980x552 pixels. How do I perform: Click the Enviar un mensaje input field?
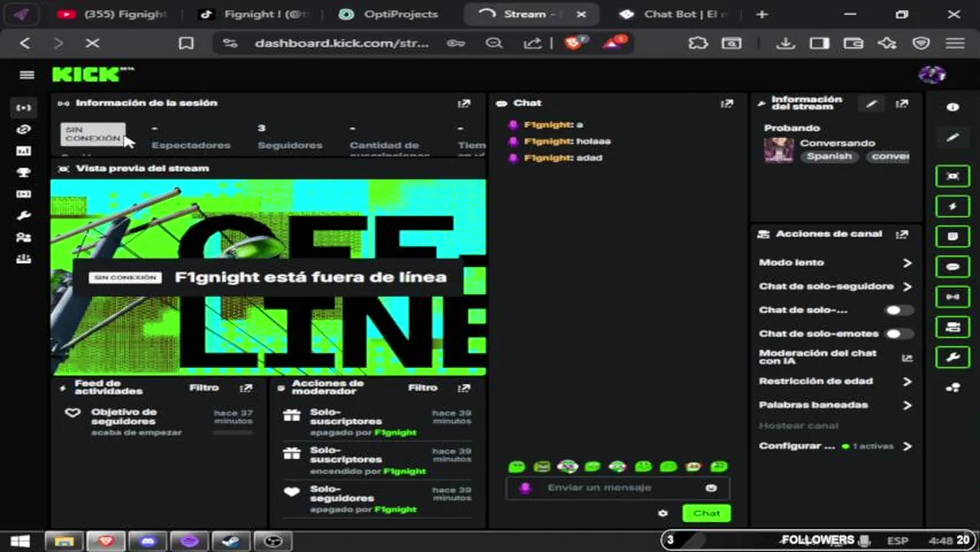pos(617,488)
